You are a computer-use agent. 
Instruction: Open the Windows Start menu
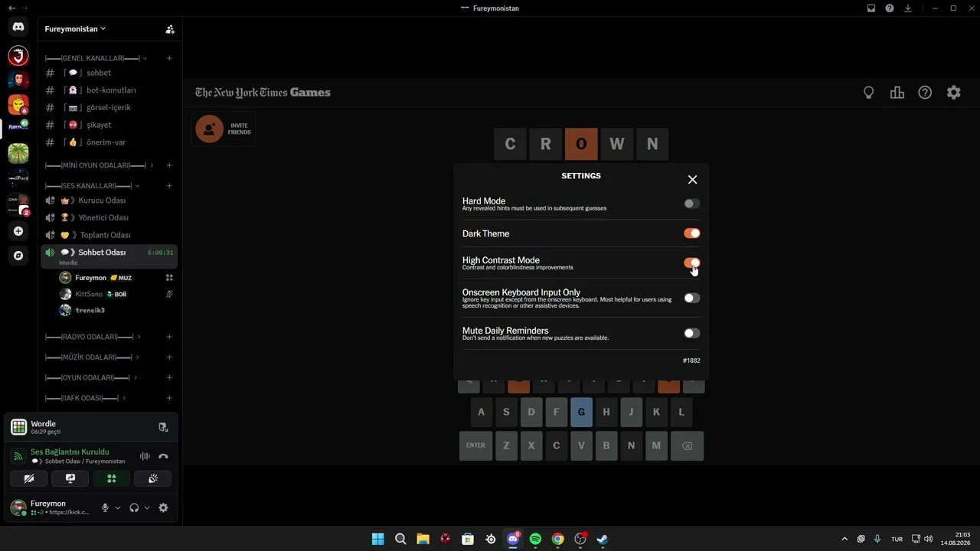pyautogui.click(x=377, y=540)
